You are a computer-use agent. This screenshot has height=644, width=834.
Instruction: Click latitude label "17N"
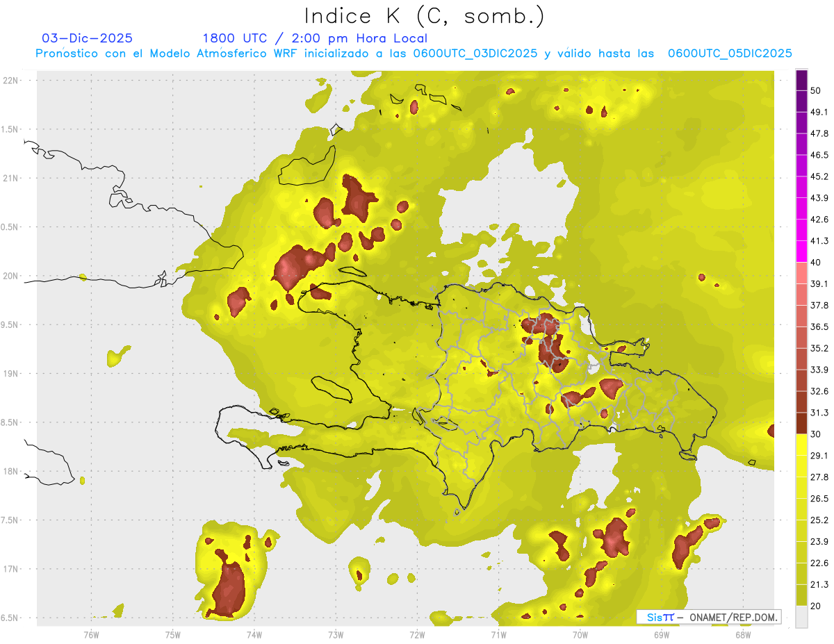tap(12, 569)
